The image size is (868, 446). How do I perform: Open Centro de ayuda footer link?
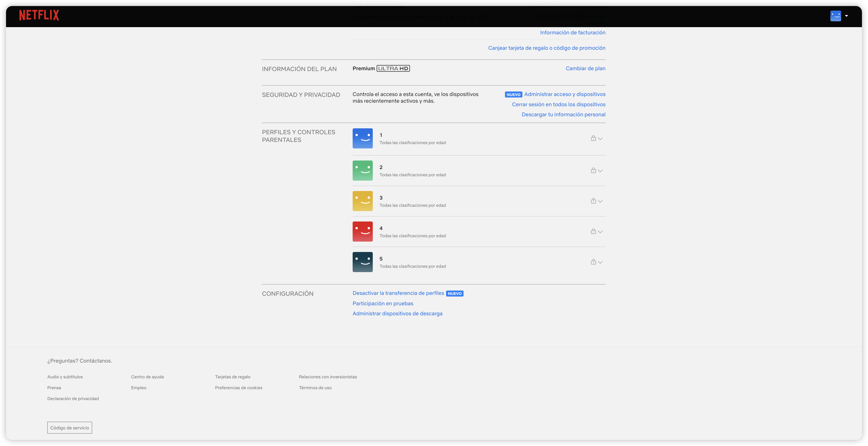147,377
